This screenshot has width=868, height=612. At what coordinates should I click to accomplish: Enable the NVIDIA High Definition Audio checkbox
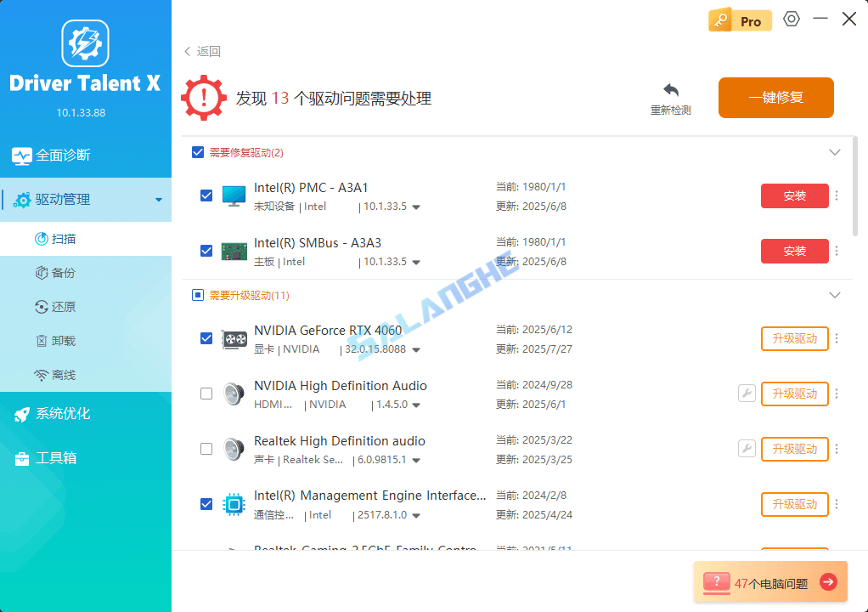(206, 393)
